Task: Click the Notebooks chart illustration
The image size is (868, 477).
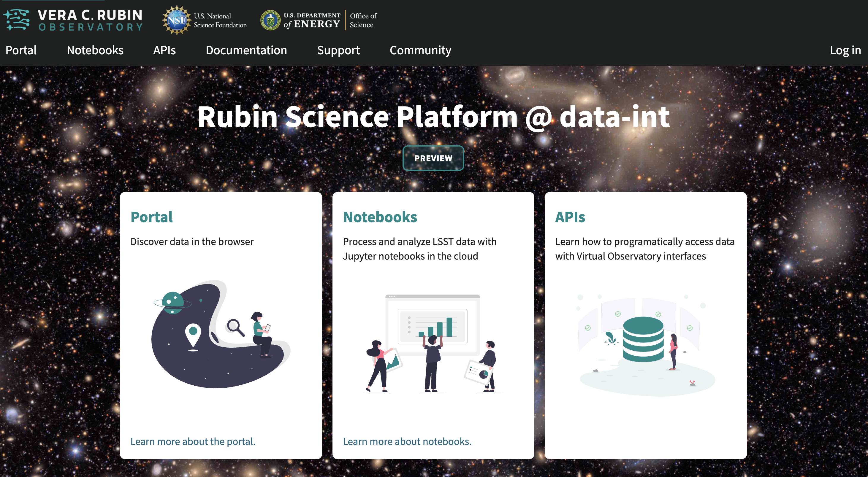Action: 433,343
